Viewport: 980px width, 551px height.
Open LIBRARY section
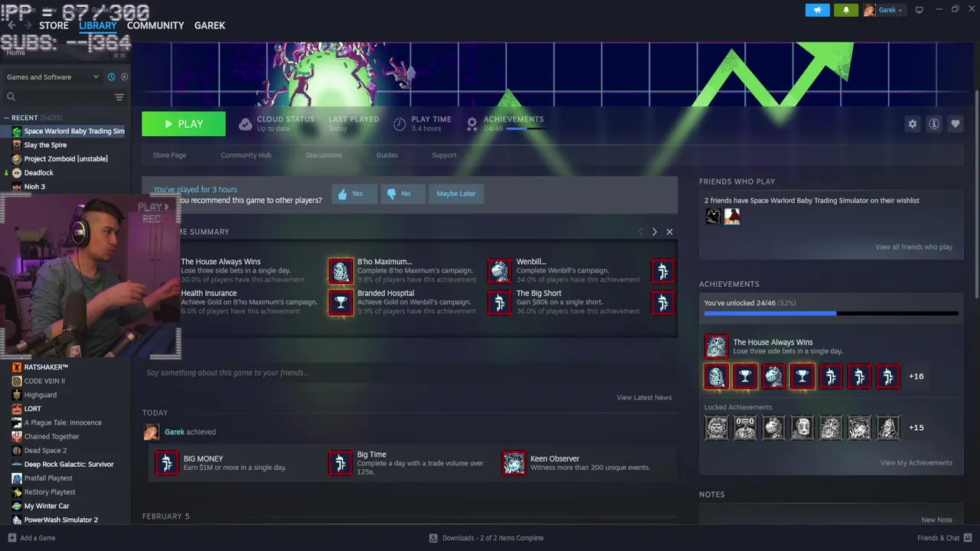[x=98, y=25]
